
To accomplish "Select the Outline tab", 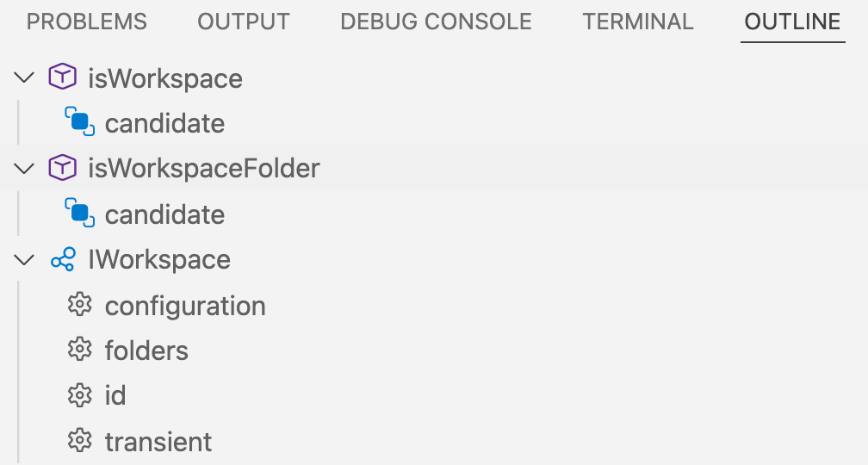I will (793, 22).
